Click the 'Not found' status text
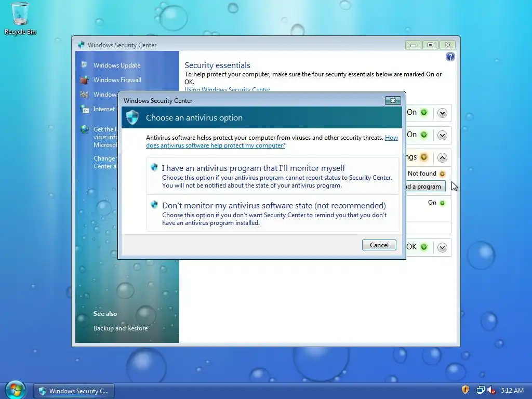532x399 pixels. pyautogui.click(x=422, y=174)
